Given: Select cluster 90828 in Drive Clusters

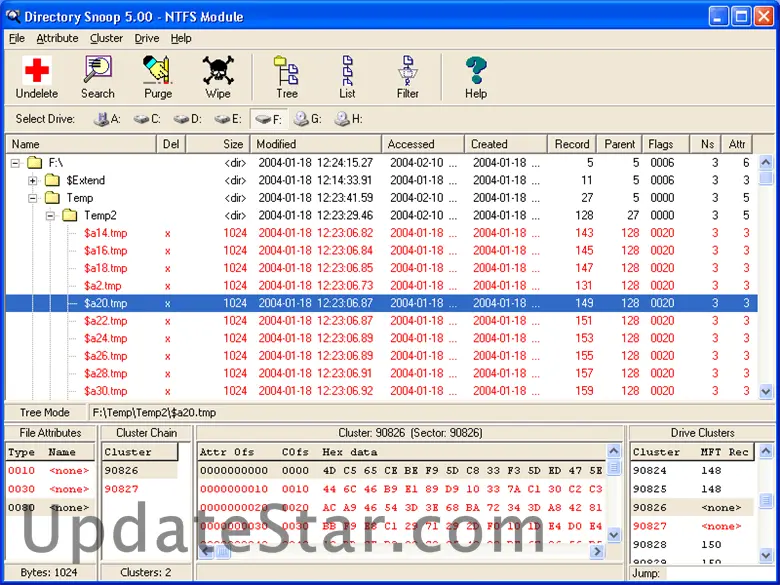Looking at the screenshot, I should tap(692, 544).
